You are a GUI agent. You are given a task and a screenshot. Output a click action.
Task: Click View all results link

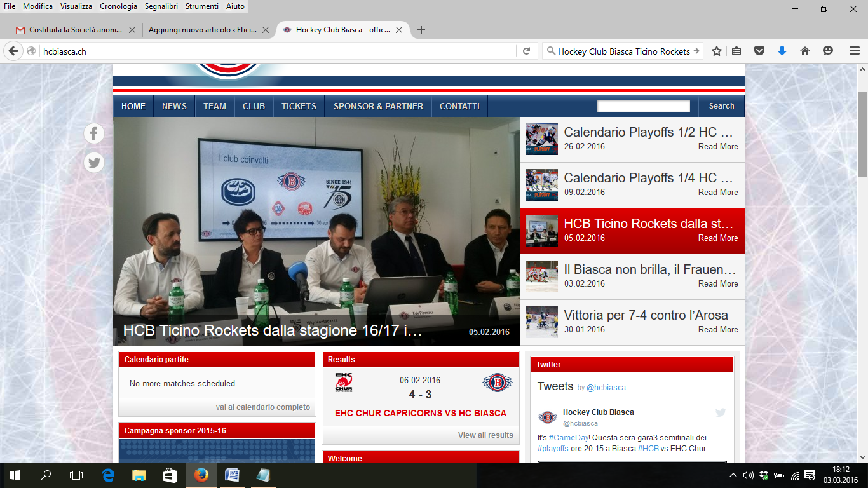click(485, 435)
